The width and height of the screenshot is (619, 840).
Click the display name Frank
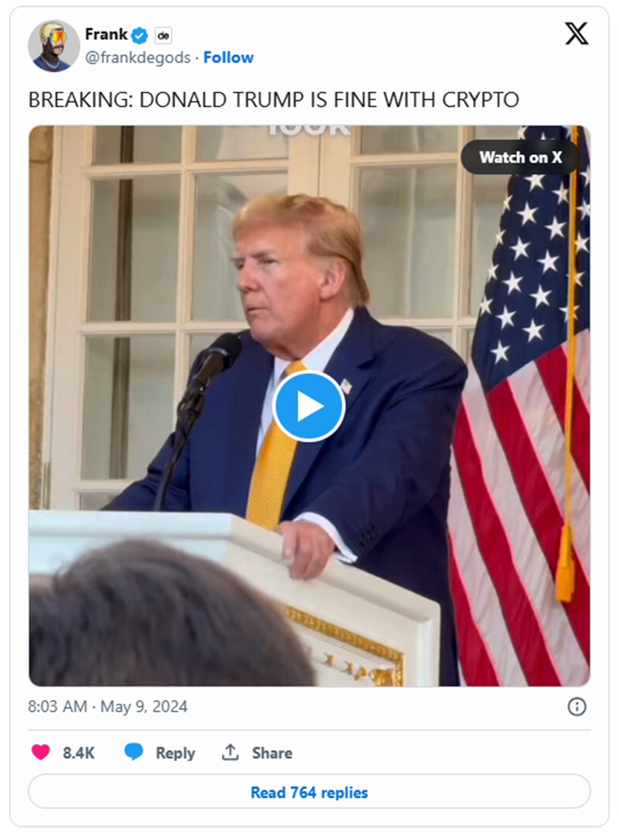(x=106, y=34)
